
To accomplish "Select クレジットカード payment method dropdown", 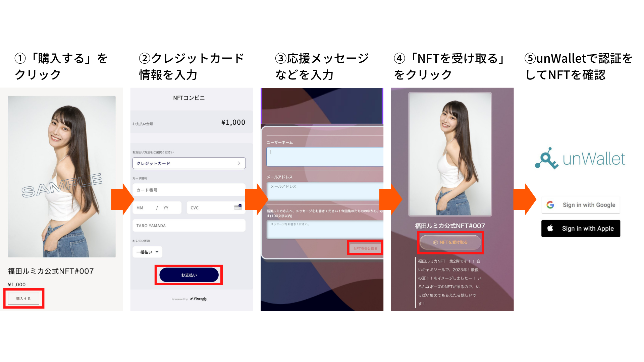I will click(x=189, y=163).
